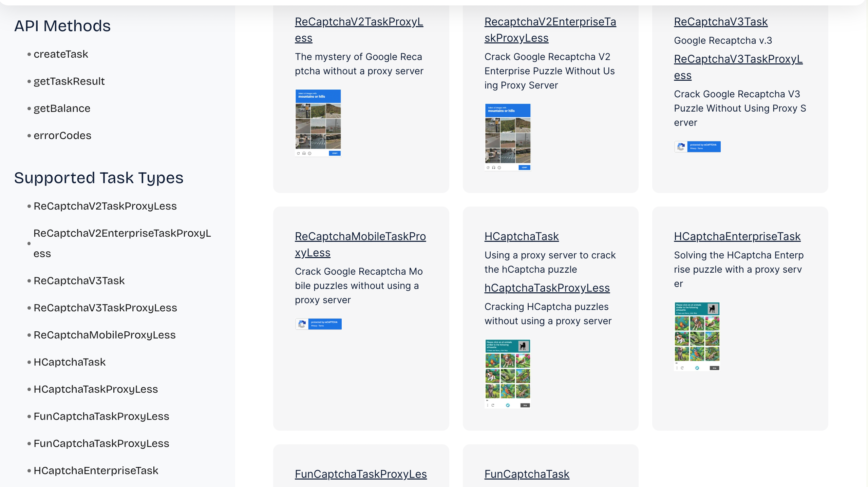868x487 pixels.
Task: Open FunCaptchaTask card title link
Action: 527,474
